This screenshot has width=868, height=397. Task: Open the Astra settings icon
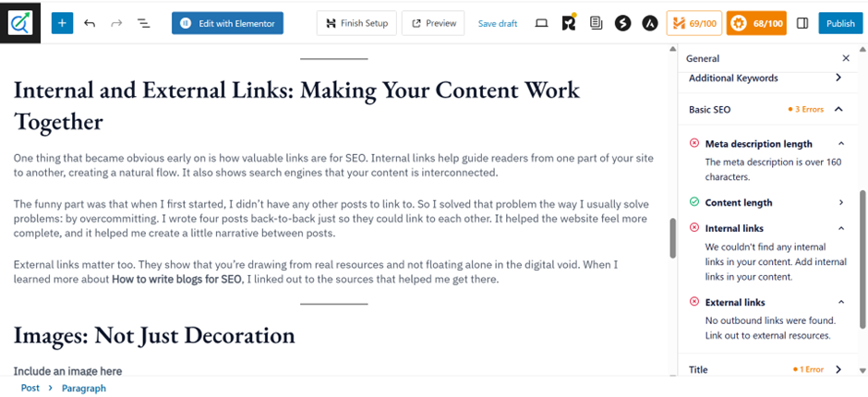pos(649,23)
